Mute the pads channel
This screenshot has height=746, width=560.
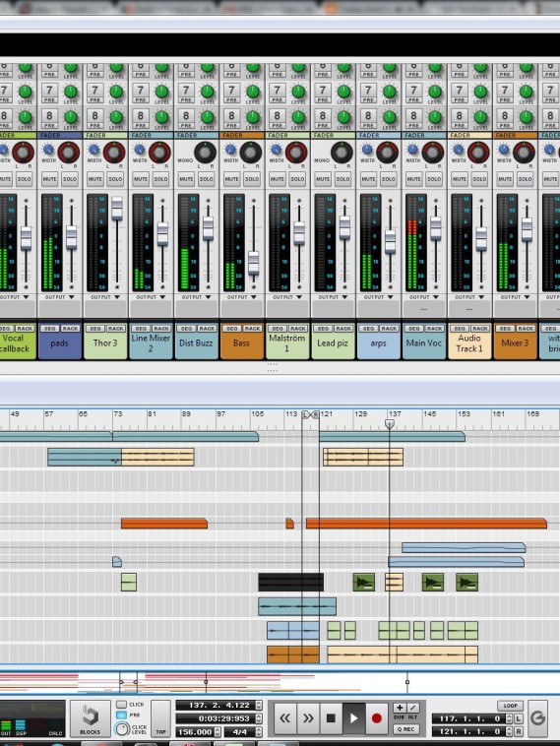(49, 179)
